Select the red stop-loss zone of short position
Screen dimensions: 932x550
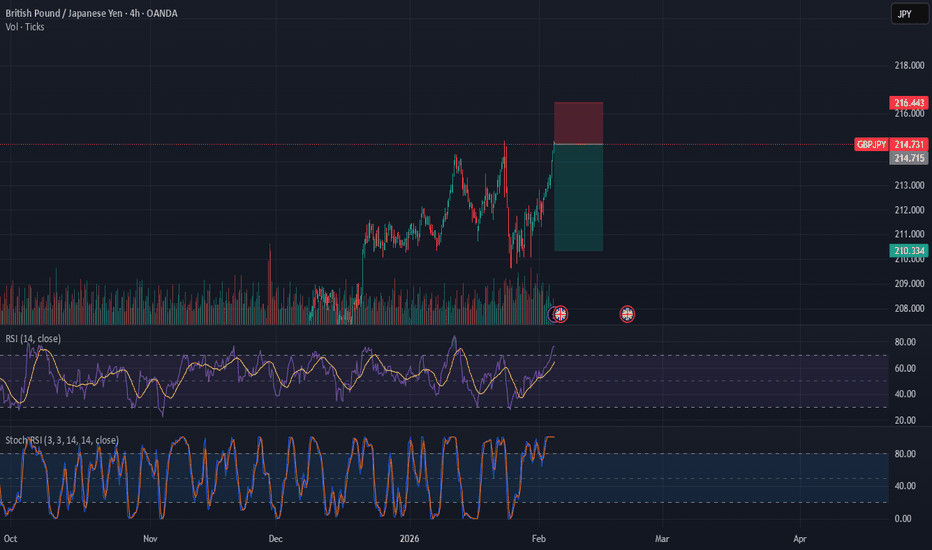click(x=578, y=123)
